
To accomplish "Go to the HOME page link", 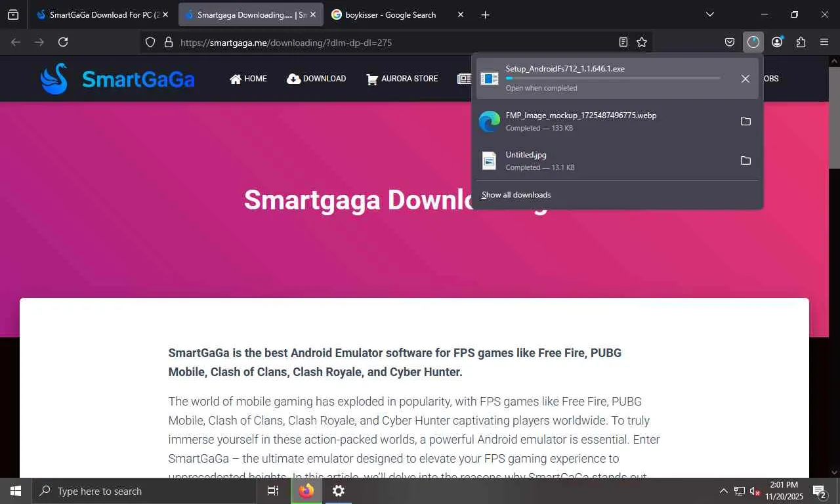I will (248, 79).
